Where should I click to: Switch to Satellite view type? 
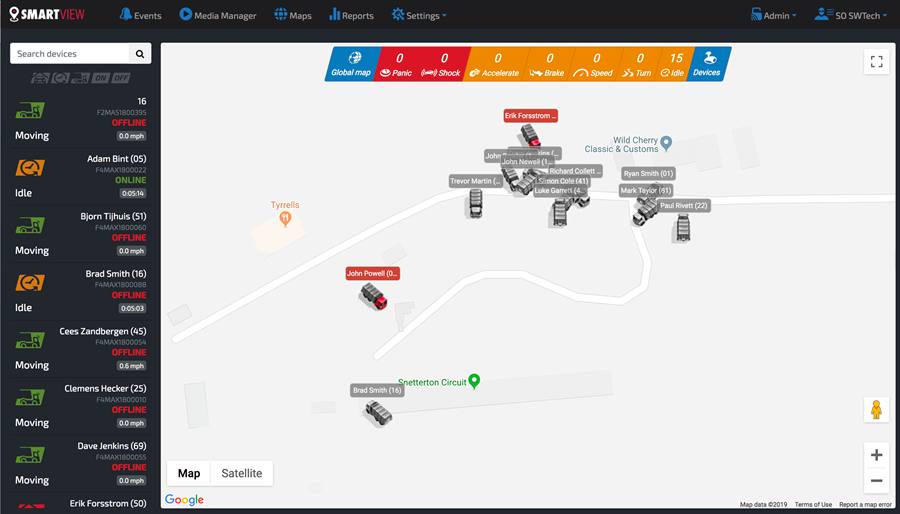click(x=242, y=473)
